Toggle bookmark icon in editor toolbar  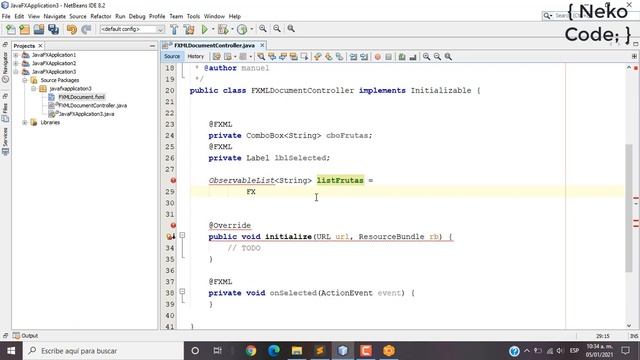[340, 57]
